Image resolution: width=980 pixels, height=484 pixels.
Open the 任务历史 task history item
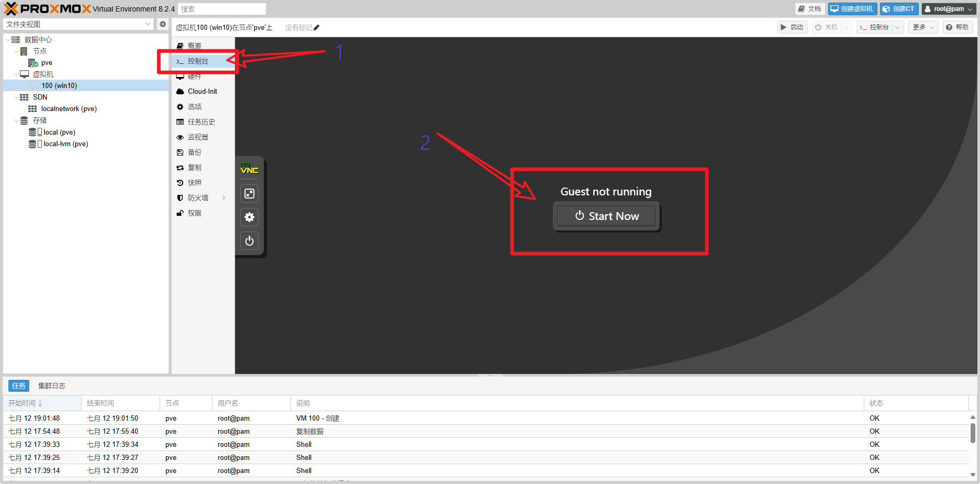[x=203, y=122]
